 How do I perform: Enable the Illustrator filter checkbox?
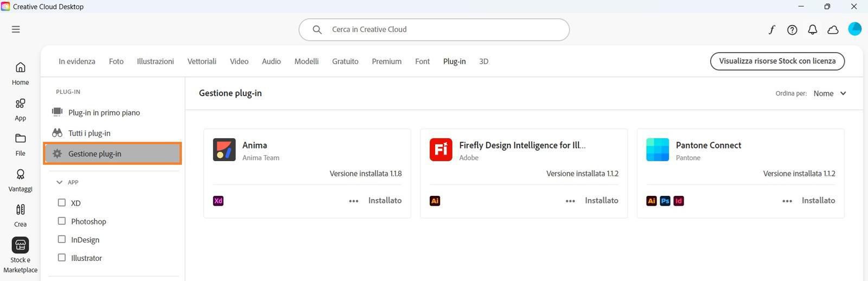[62, 258]
